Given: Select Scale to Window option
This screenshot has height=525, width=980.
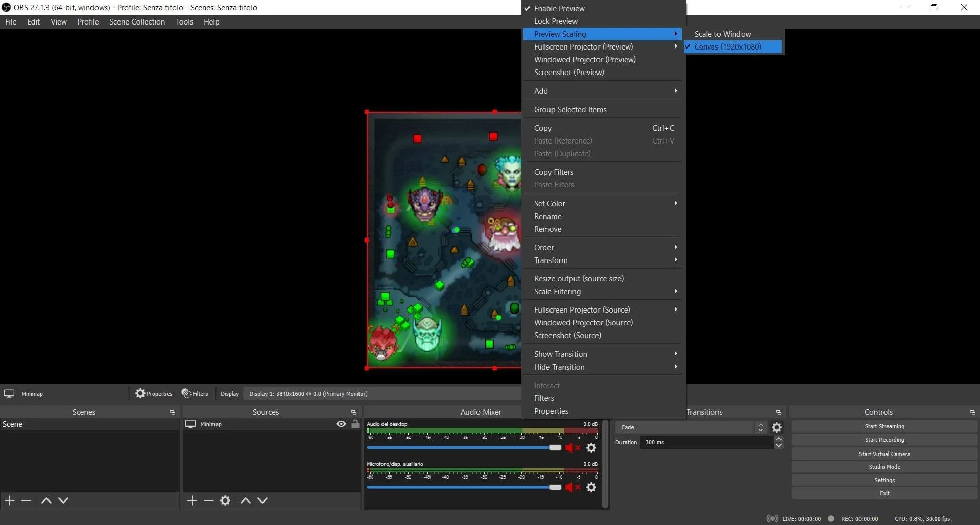Looking at the screenshot, I should tap(722, 34).
